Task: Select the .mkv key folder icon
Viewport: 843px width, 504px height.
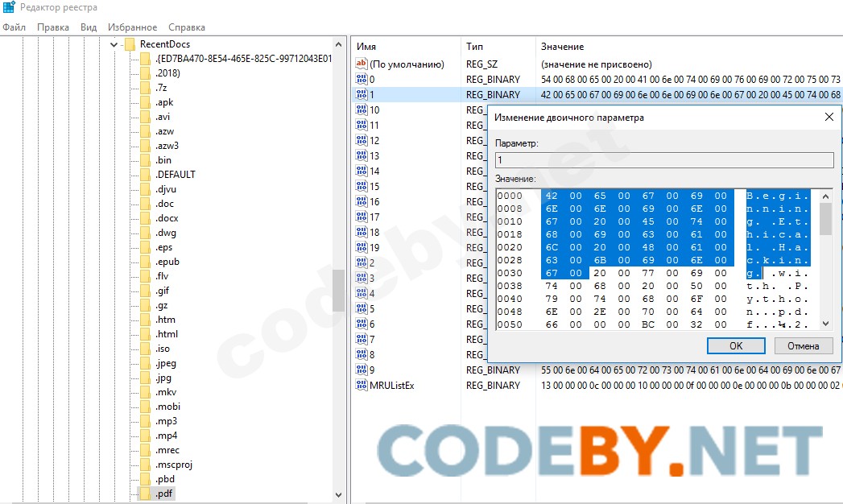Action: coord(145,392)
